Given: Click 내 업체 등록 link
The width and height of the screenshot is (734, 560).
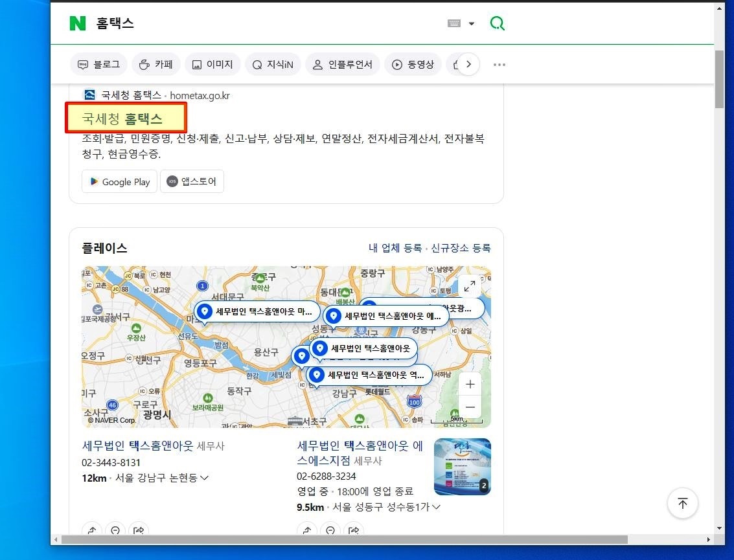Looking at the screenshot, I should 395,248.
